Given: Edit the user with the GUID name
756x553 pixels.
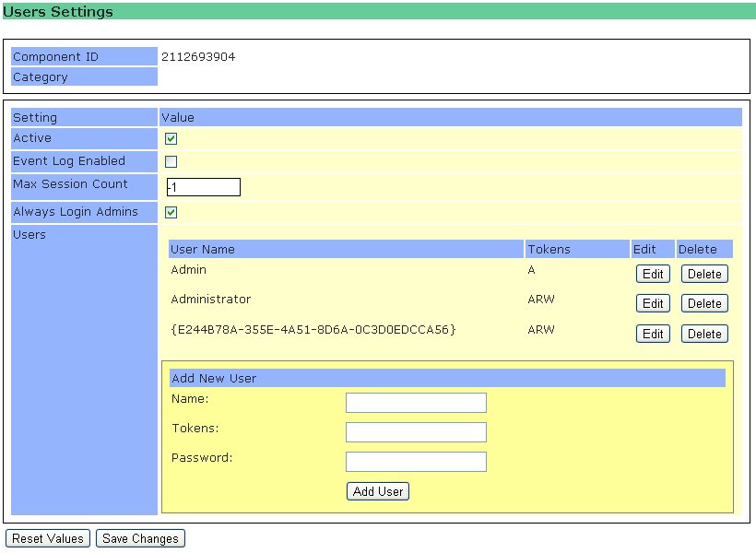Looking at the screenshot, I should (x=653, y=334).
